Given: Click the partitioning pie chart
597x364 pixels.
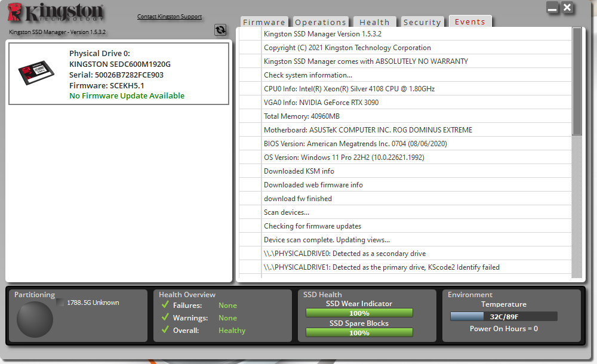Looking at the screenshot, I should (x=35, y=319).
